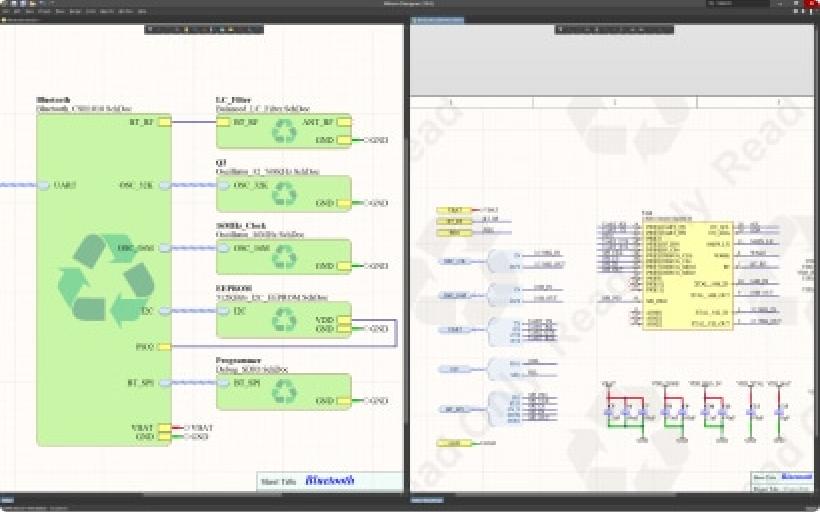820x512 pixels.
Task: Click the GND sheet entry on Q1 block
Action: pos(344,203)
